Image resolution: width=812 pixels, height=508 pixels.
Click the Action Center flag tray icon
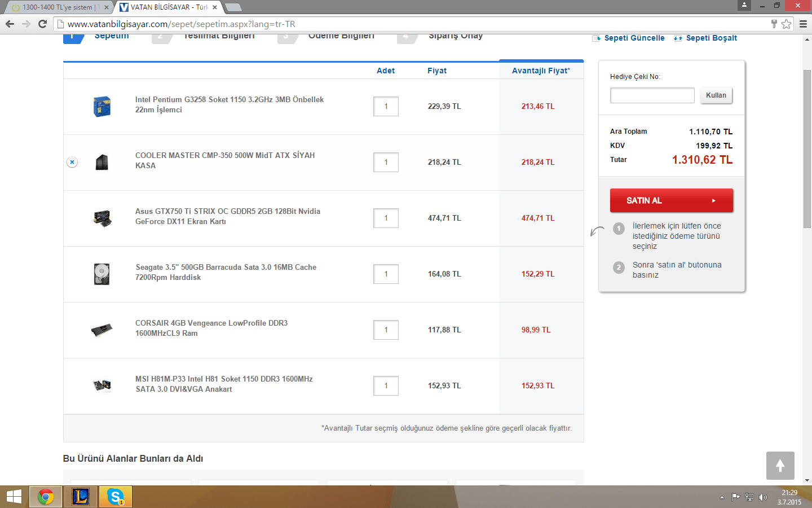(735, 497)
